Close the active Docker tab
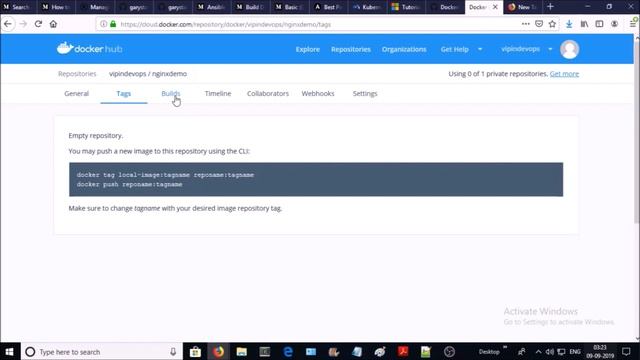The height and width of the screenshot is (360, 640). coord(495,7)
